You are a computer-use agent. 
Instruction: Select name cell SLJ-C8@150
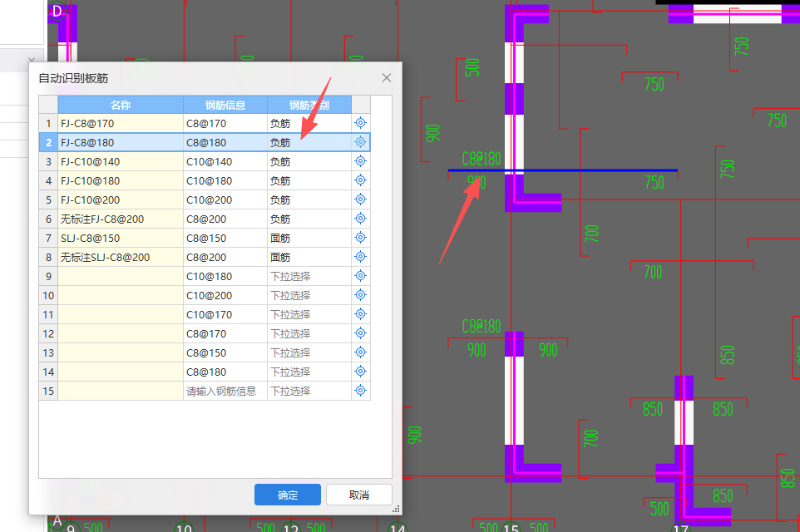coord(121,239)
